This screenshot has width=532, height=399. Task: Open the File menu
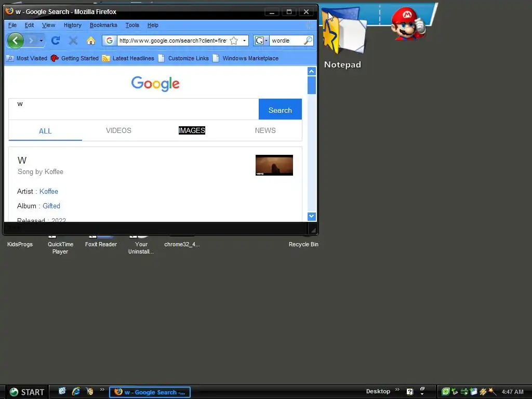point(12,25)
